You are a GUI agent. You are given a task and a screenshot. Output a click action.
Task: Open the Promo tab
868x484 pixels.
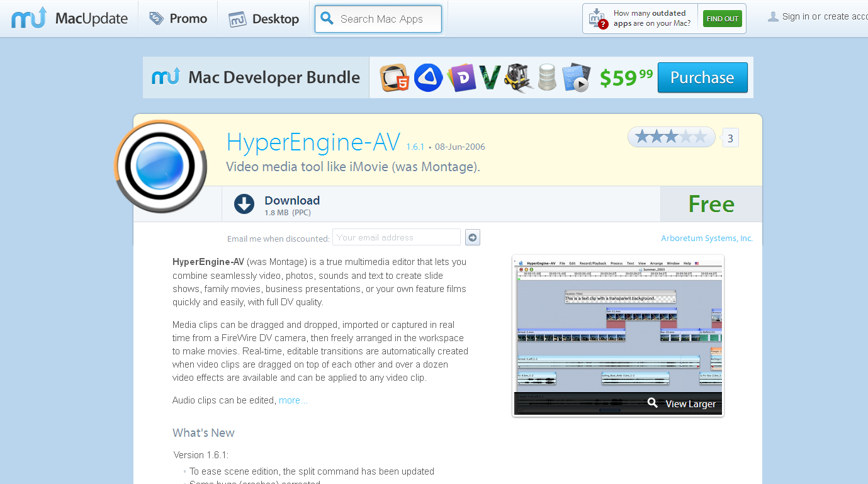178,19
